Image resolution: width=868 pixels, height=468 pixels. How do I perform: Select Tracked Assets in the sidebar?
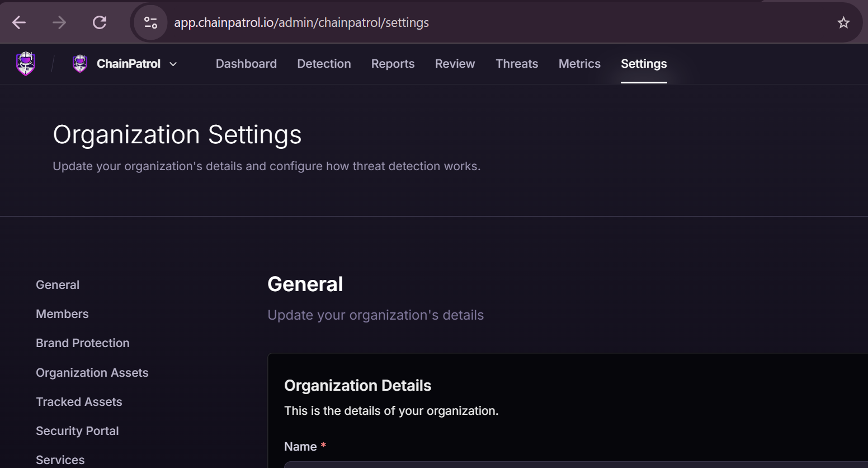pyautogui.click(x=79, y=401)
